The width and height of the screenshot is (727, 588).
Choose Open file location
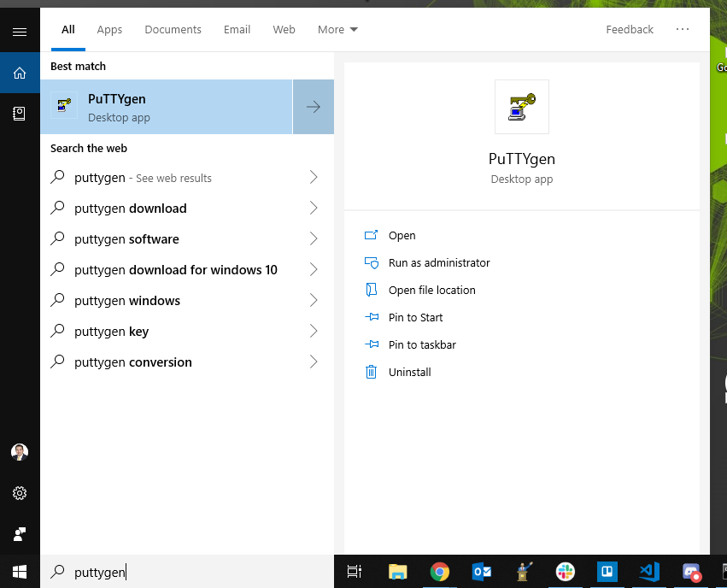click(x=420, y=291)
